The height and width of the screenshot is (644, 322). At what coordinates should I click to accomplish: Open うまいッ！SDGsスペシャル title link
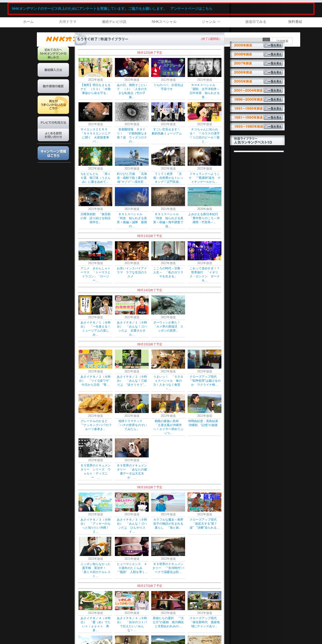click(168, 383)
